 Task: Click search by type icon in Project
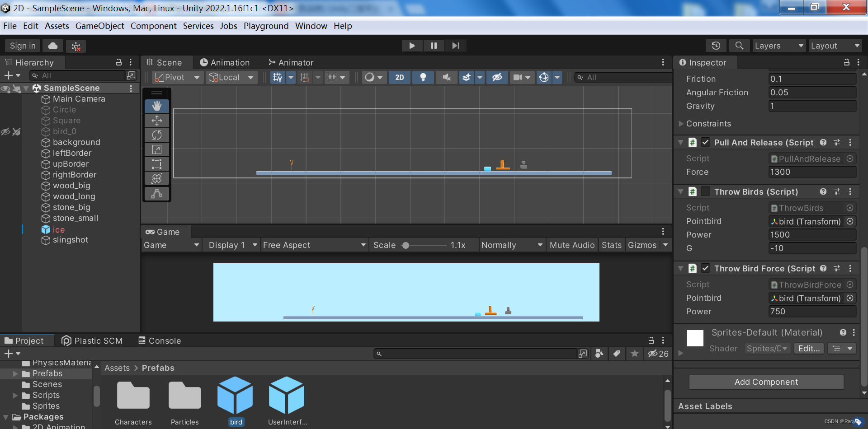599,354
